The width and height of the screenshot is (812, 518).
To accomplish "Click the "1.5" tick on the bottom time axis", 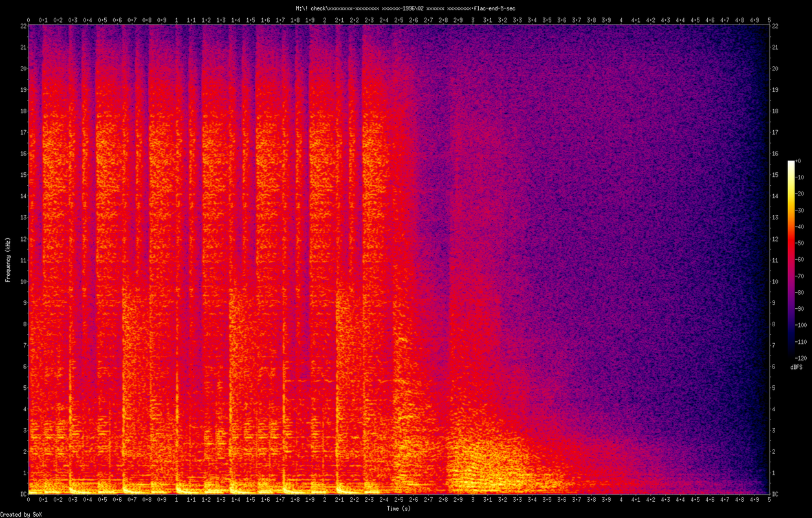I will click(x=250, y=501).
